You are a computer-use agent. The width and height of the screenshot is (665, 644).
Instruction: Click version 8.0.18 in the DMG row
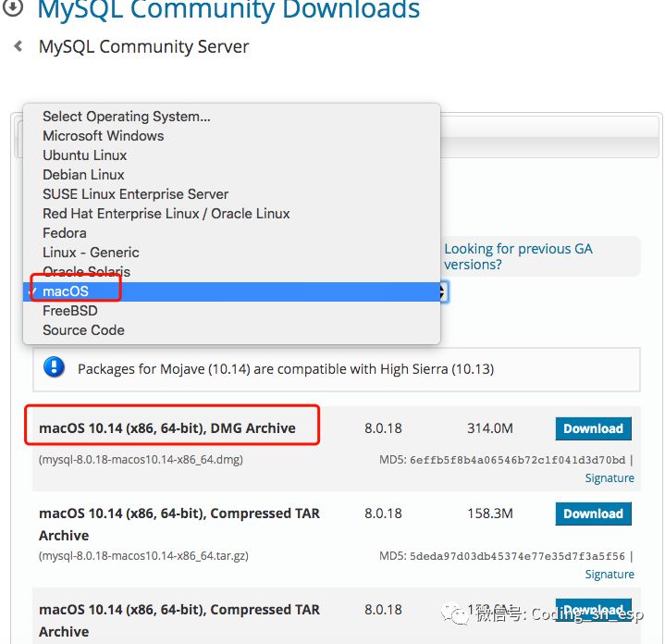(383, 428)
